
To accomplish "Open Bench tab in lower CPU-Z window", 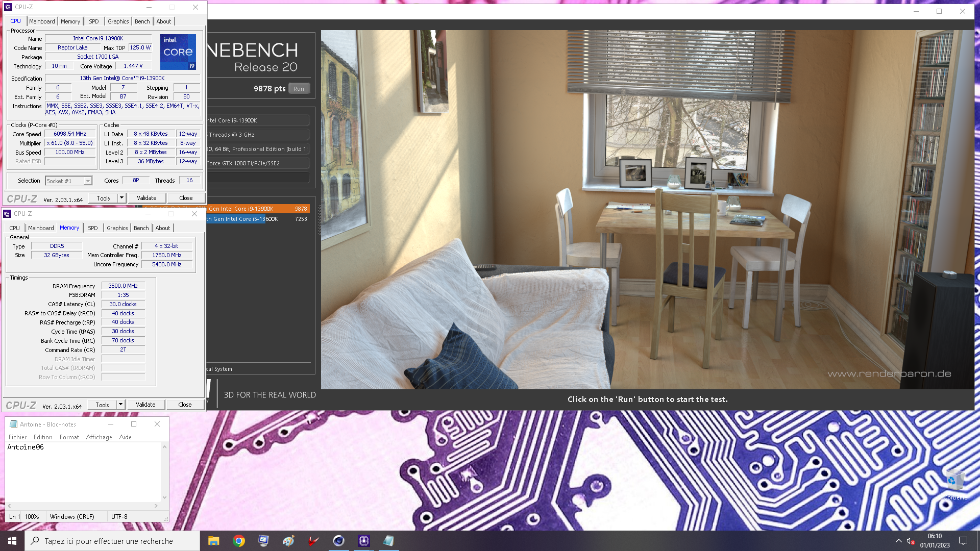I will coord(141,228).
